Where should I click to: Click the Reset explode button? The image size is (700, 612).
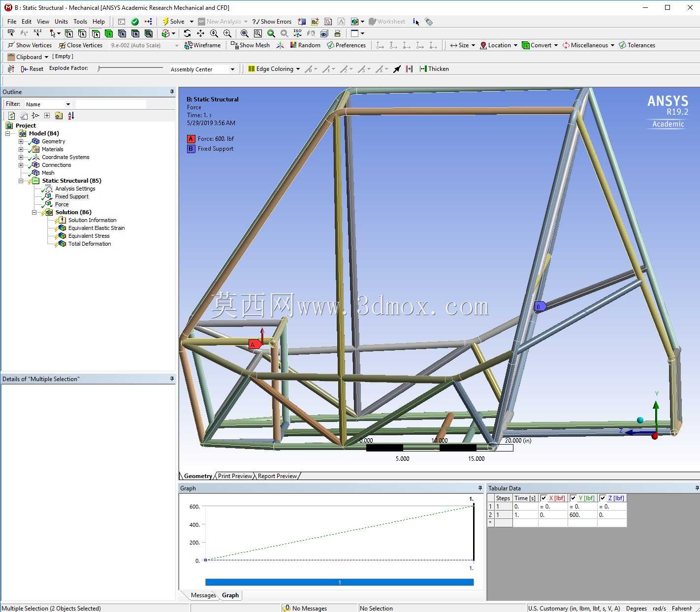tap(32, 69)
